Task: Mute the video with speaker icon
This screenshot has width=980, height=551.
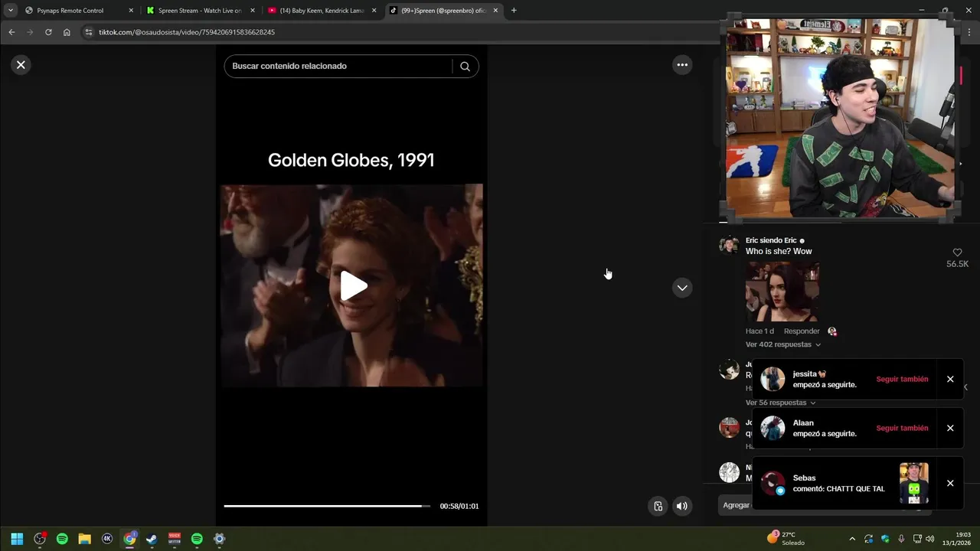Action: pos(681,506)
